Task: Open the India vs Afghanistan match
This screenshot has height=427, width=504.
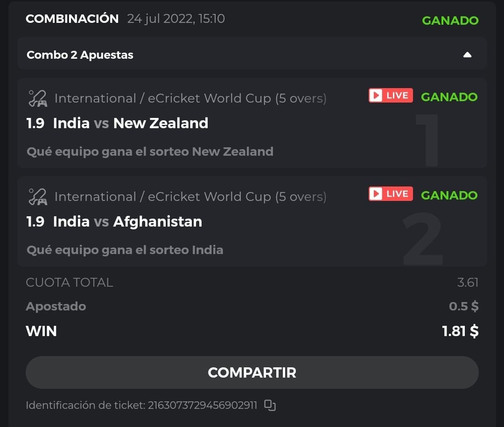Action: click(128, 221)
